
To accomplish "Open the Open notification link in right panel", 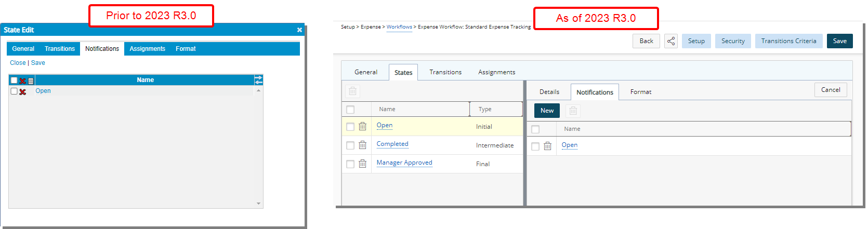I will (570, 145).
